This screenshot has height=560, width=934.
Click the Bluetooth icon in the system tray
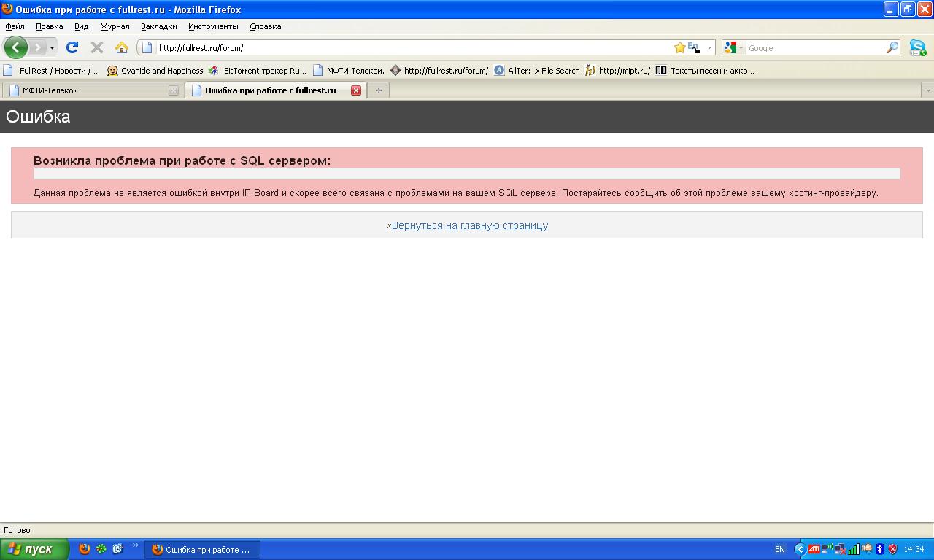880,549
